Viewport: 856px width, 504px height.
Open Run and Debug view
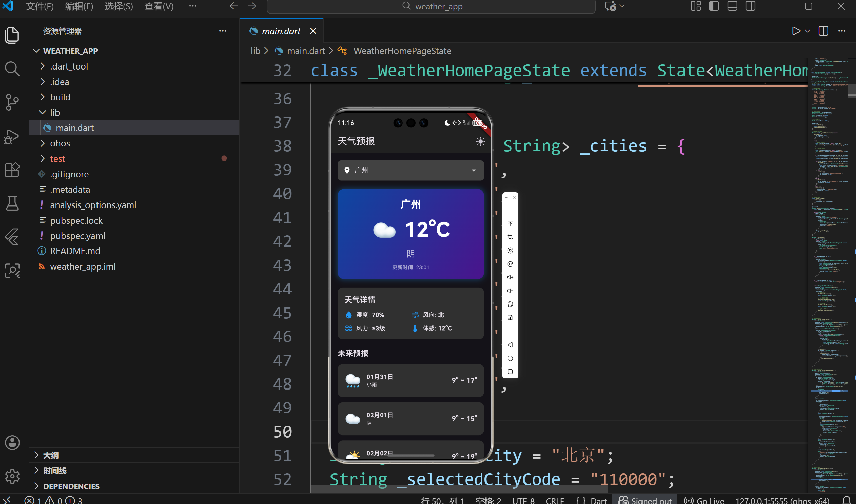[12, 136]
